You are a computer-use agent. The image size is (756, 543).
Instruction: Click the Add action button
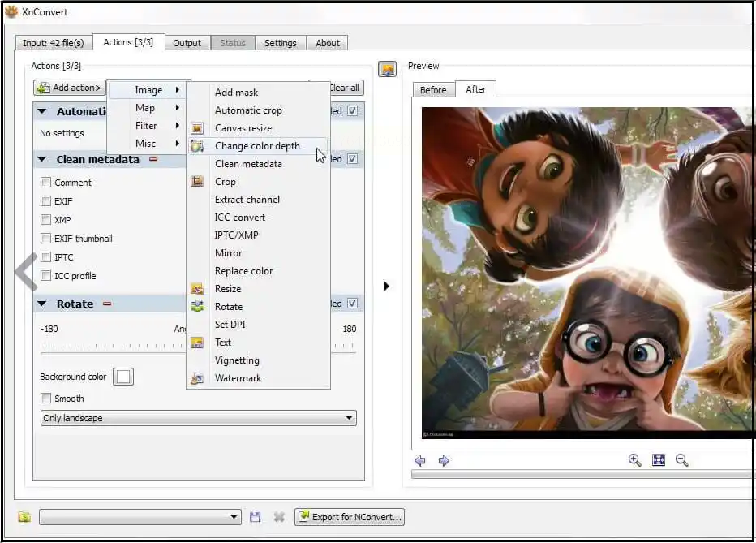tap(70, 88)
